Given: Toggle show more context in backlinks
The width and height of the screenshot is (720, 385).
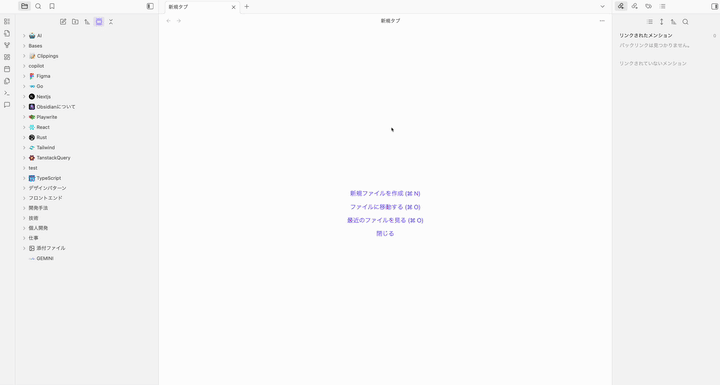Looking at the screenshot, I should (x=661, y=22).
